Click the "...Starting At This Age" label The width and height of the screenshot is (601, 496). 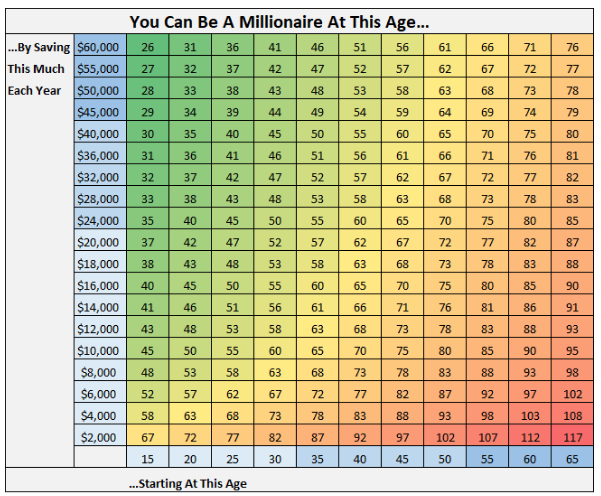(x=187, y=483)
